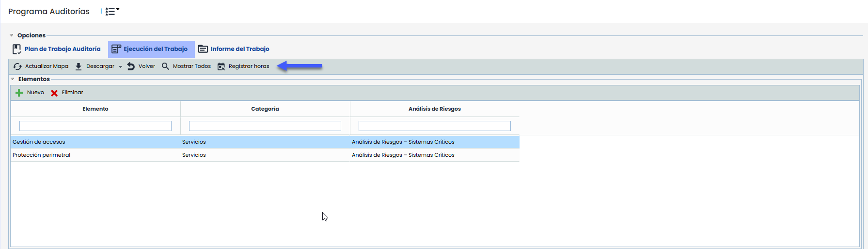Click the green plus Nuevo icon
The width and height of the screenshot is (868, 249).
[x=19, y=93]
